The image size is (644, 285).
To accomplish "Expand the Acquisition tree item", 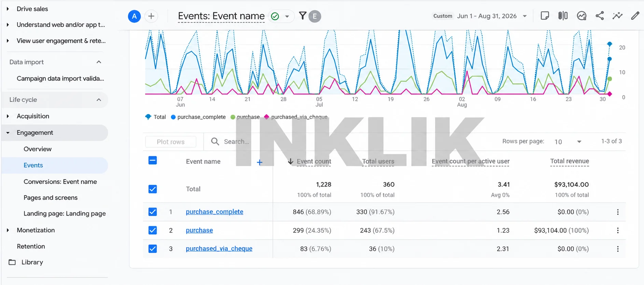I will click(x=8, y=116).
